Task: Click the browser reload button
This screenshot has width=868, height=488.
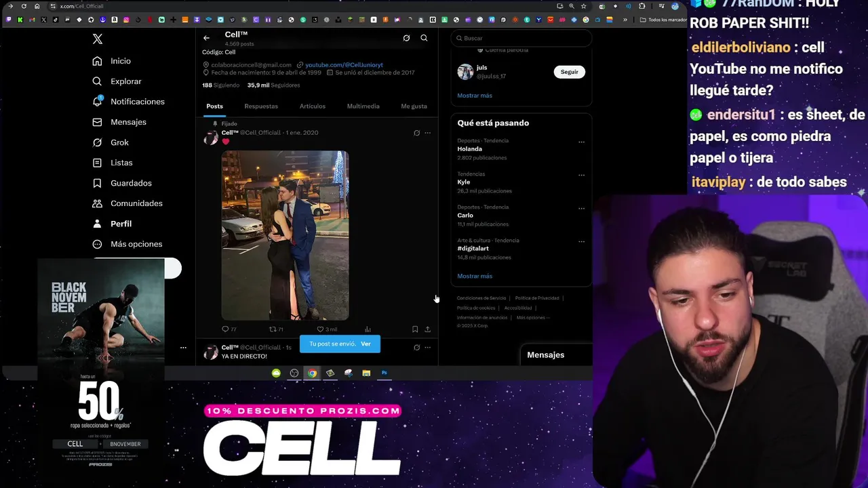Action: pyautogui.click(x=24, y=6)
